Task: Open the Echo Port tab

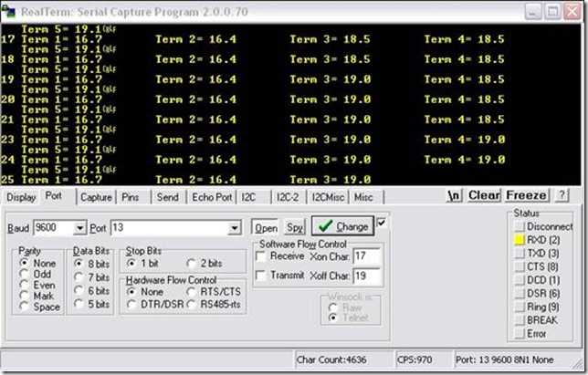Action: (211, 196)
